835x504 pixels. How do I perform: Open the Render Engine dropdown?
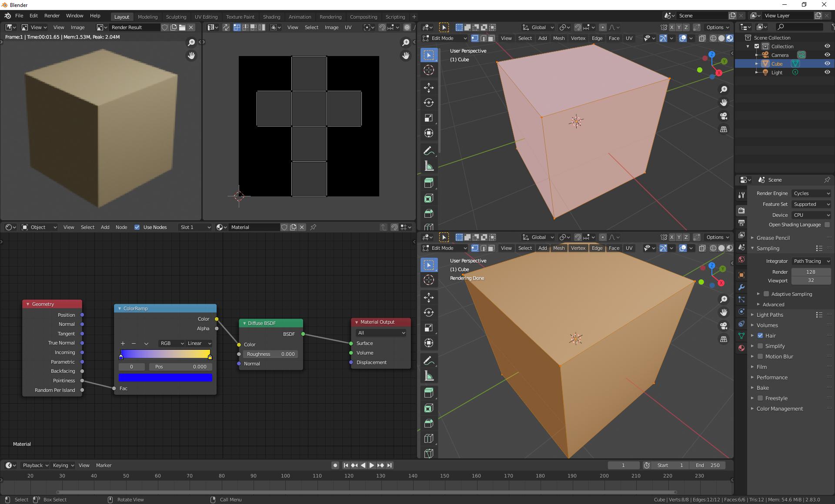(811, 193)
